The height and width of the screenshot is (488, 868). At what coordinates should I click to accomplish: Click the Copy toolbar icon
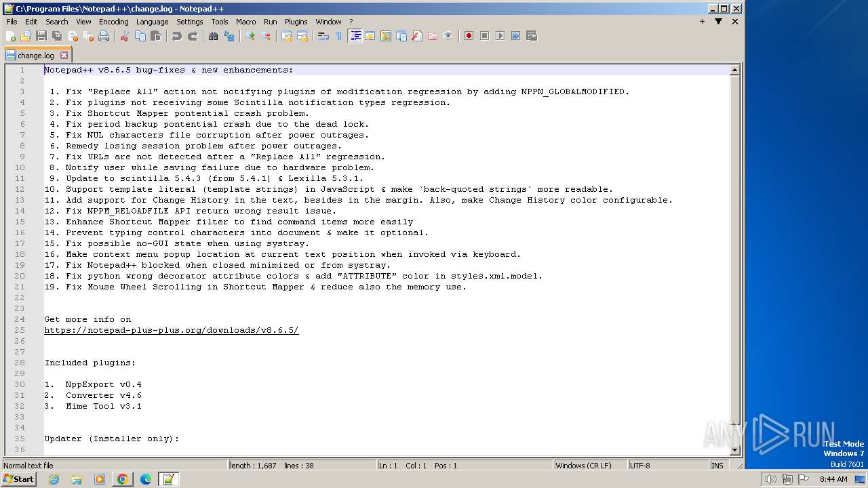tap(140, 36)
